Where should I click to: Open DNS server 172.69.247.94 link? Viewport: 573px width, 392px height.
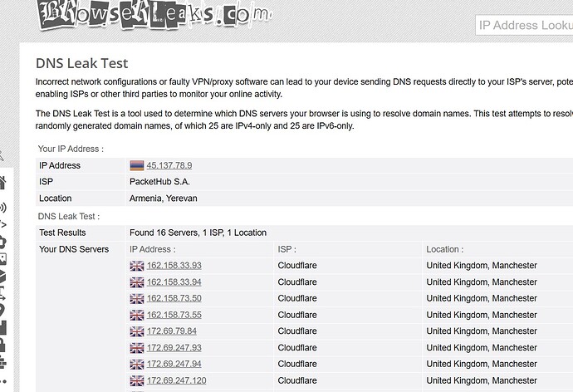(x=174, y=364)
